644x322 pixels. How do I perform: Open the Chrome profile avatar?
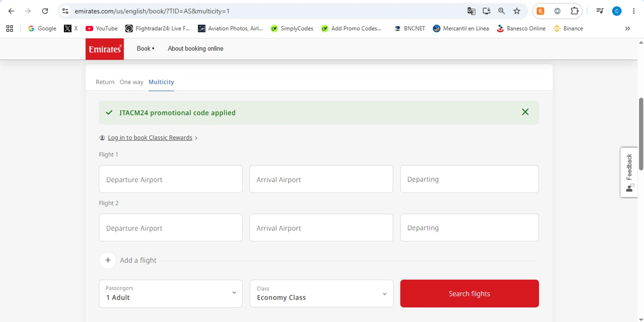pos(617,11)
